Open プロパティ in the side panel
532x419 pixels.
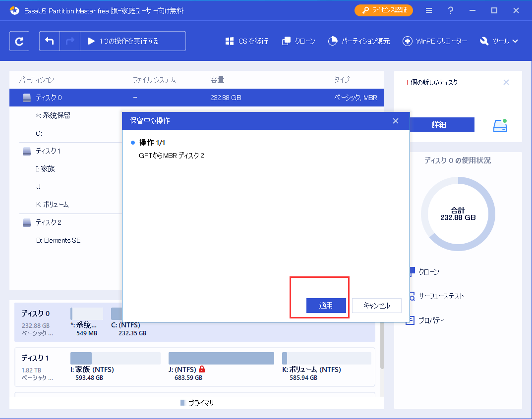coord(431,320)
